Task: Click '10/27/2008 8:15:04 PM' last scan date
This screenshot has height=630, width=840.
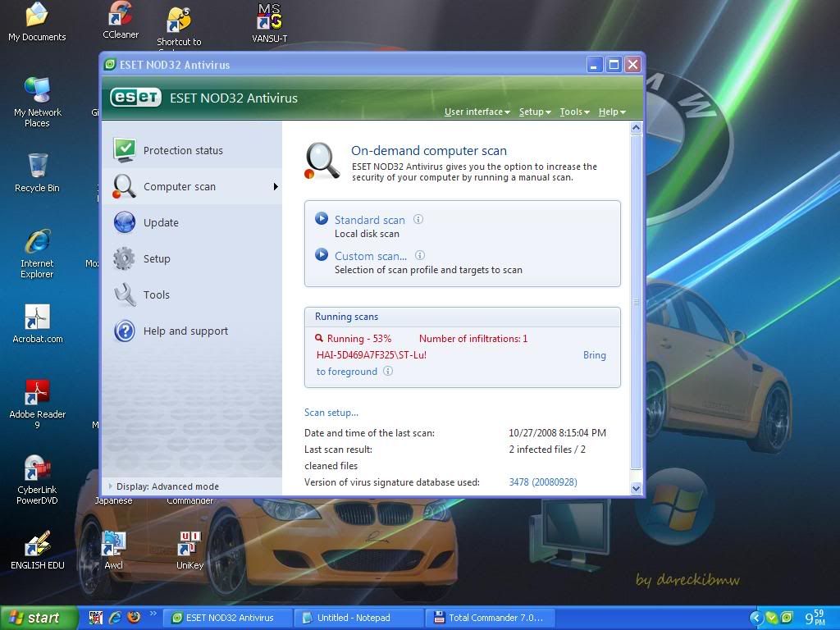Action: (x=557, y=433)
